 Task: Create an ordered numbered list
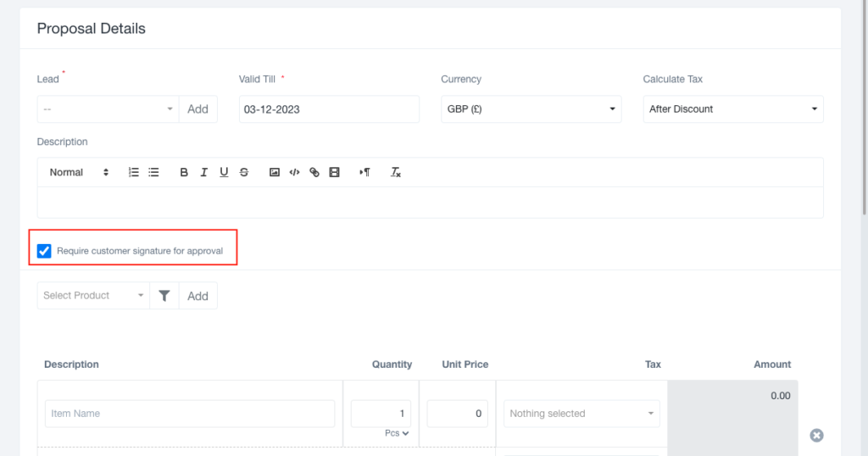(x=133, y=172)
